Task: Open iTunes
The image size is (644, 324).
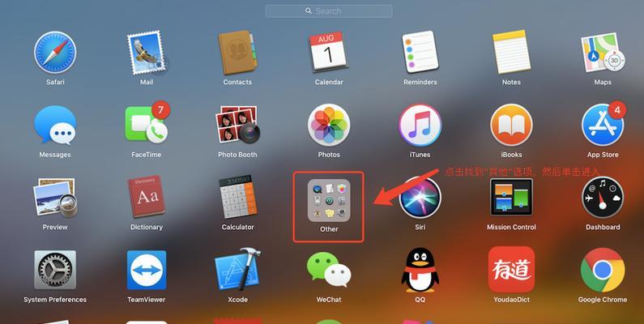Action: click(x=420, y=125)
